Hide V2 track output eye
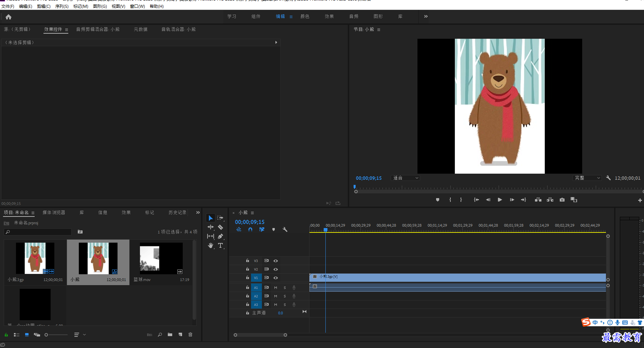Image resolution: width=644 pixels, height=348 pixels. [x=276, y=269]
